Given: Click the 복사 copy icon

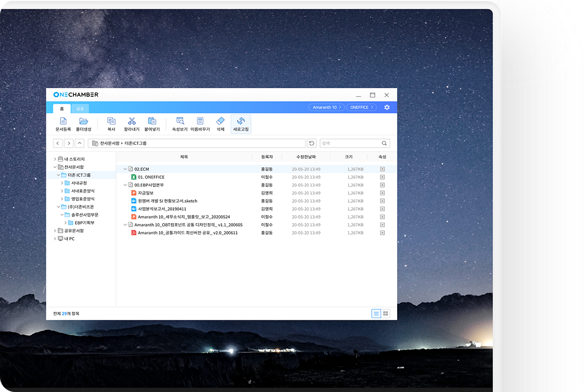Looking at the screenshot, I should point(111,121).
